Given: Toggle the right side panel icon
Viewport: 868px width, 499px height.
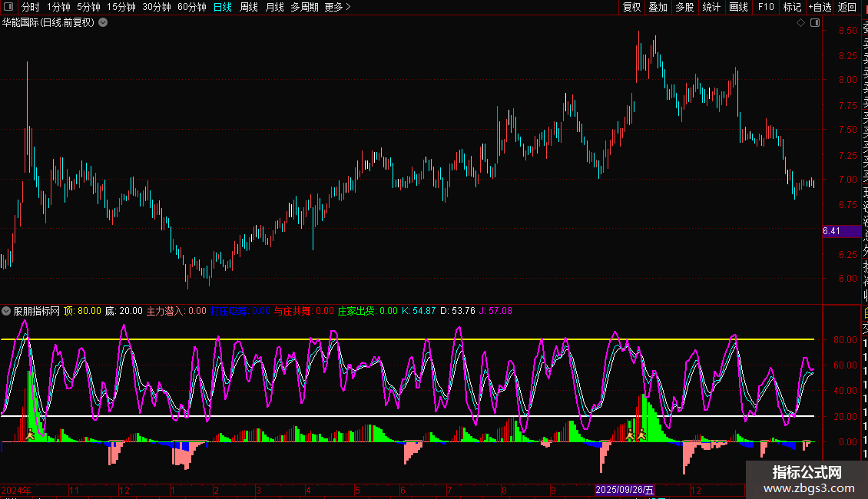Looking at the screenshot, I should pyautogui.click(x=815, y=23).
